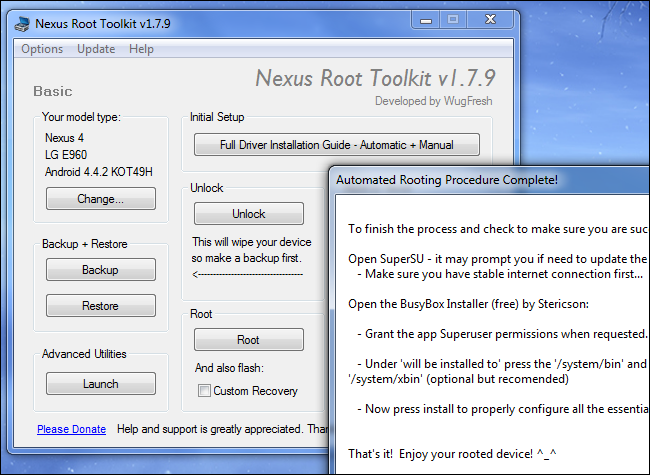Launch the Advanced Utilities
The height and width of the screenshot is (475, 650).
[101, 383]
